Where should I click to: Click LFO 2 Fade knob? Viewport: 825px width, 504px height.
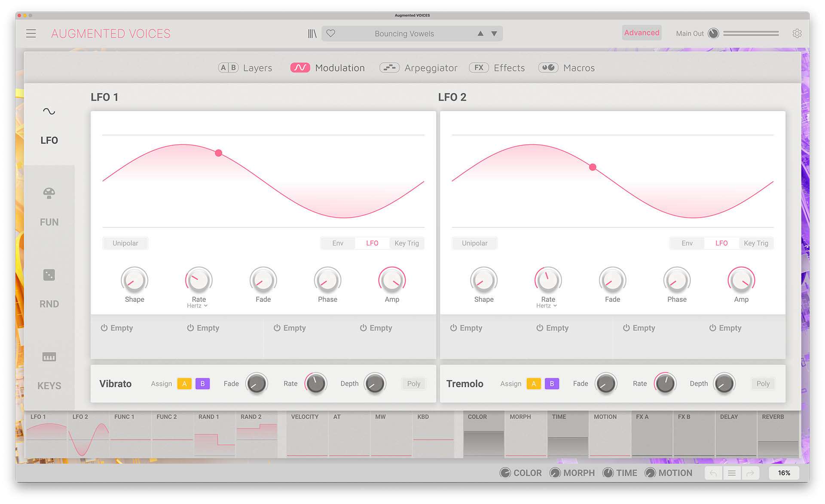click(612, 280)
